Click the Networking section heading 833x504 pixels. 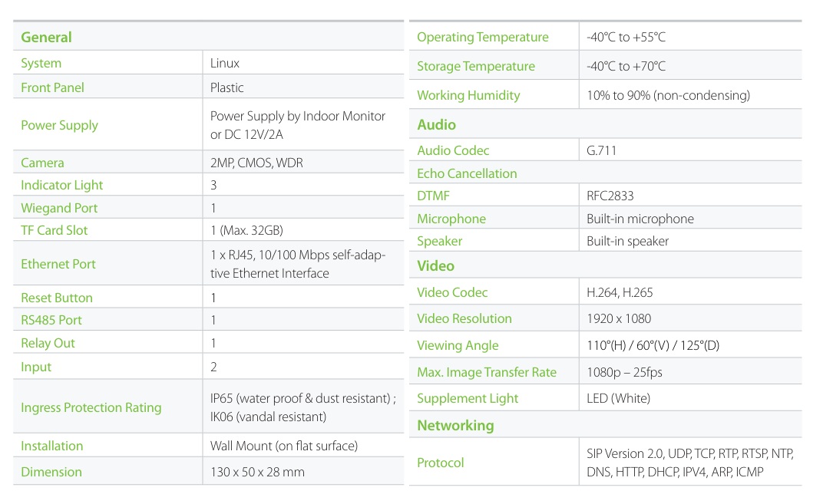click(455, 425)
